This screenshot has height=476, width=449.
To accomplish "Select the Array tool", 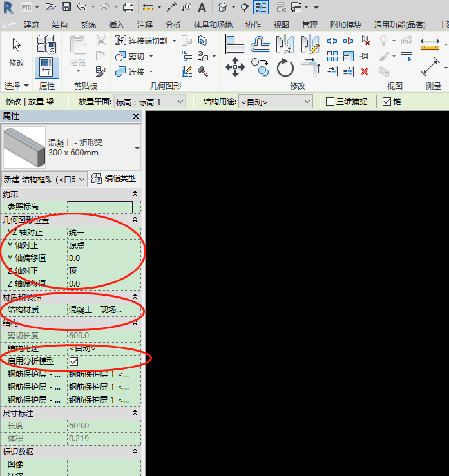I will (332, 56).
